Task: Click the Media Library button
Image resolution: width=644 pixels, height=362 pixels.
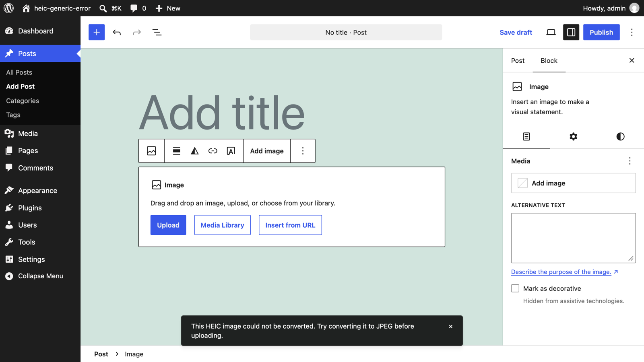Action: [223, 225]
